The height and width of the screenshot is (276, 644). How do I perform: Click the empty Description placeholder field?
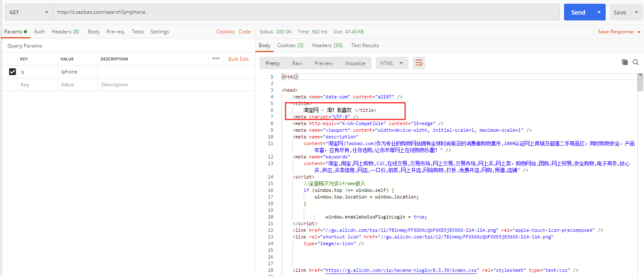[x=176, y=85]
